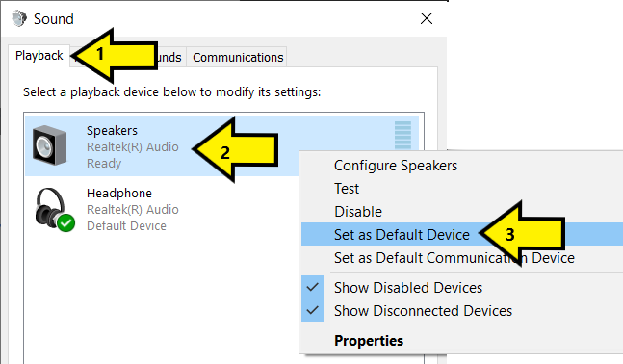The image size is (623, 364).
Task: Click the yellow arrow labeled 2
Action: [x=235, y=150]
